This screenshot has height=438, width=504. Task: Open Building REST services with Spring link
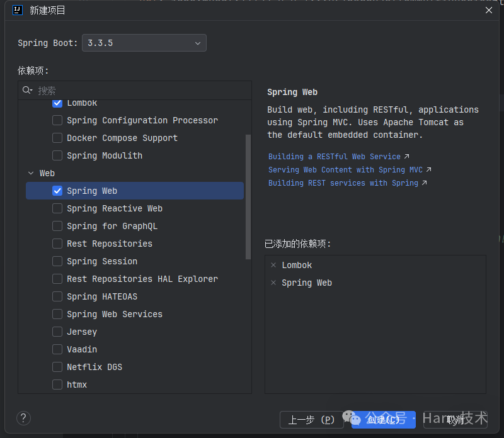343,183
